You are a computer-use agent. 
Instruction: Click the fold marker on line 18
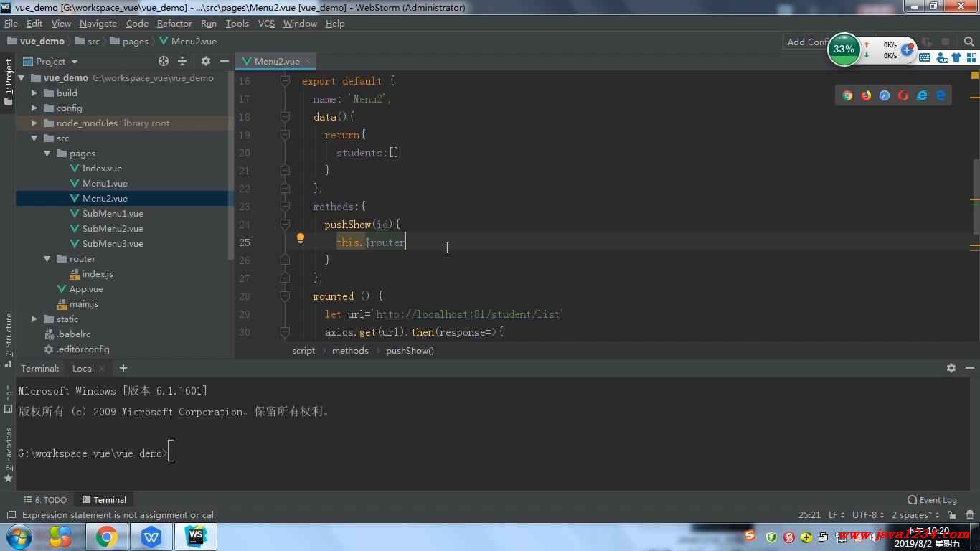tap(285, 117)
